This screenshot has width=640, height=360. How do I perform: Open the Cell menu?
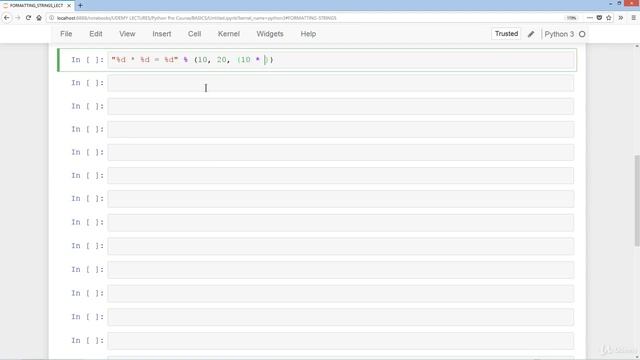[x=194, y=34]
